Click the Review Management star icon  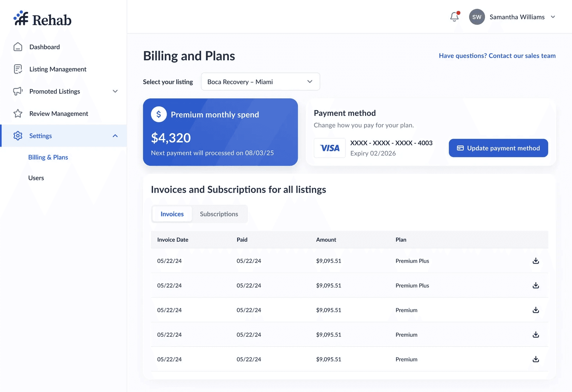(x=18, y=114)
